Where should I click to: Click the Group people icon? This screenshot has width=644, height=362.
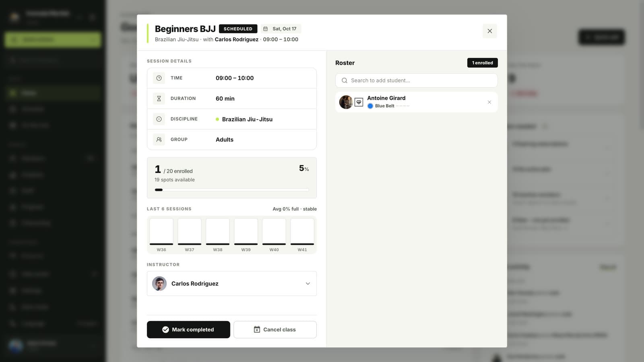click(x=159, y=140)
